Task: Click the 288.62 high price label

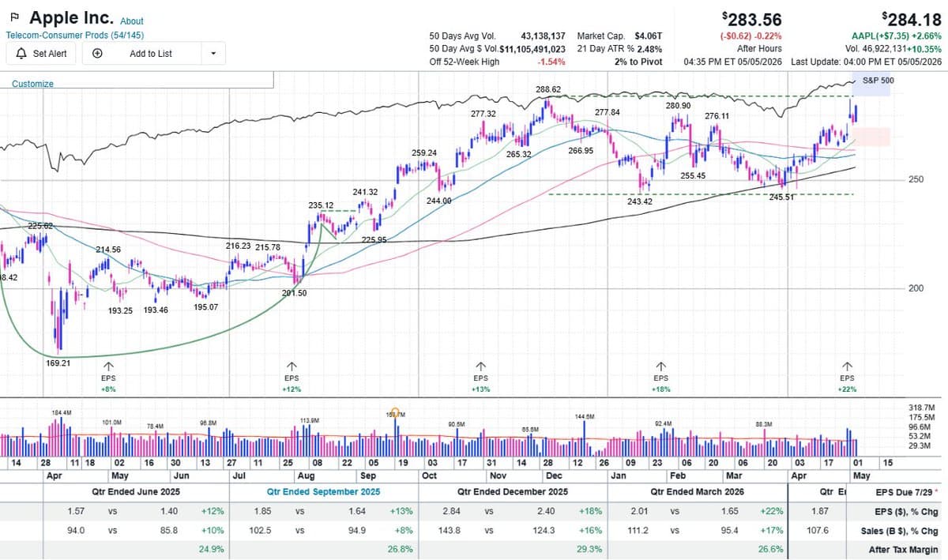Action: pyautogui.click(x=548, y=90)
